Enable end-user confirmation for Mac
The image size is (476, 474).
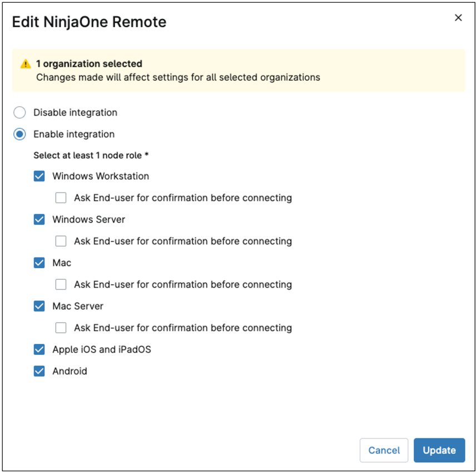(61, 284)
